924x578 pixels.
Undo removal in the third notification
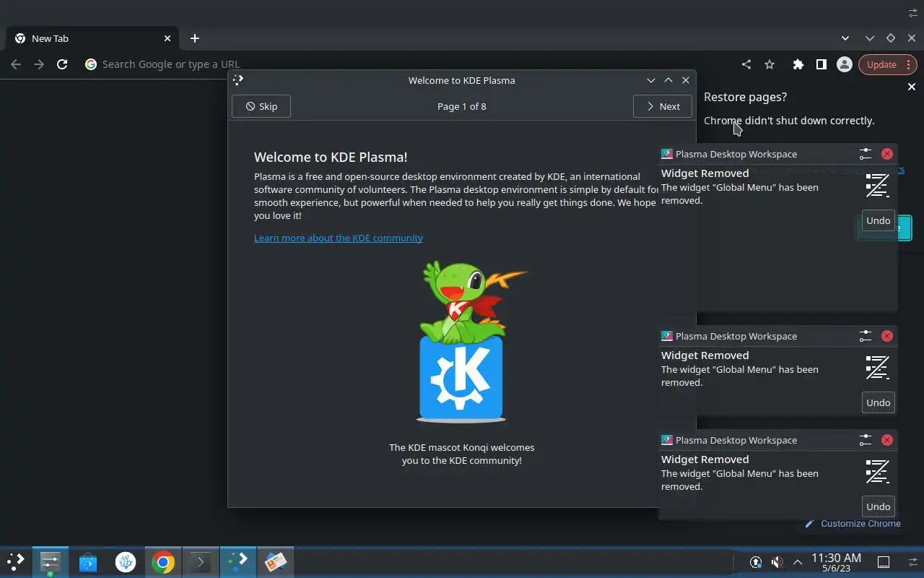click(x=879, y=506)
